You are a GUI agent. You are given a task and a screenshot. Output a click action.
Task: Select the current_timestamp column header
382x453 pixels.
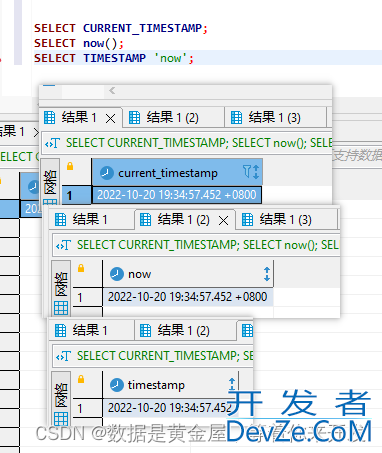[x=177, y=172]
